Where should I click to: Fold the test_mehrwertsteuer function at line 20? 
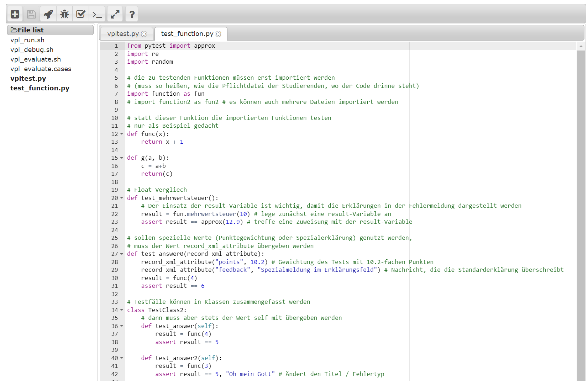click(x=122, y=198)
